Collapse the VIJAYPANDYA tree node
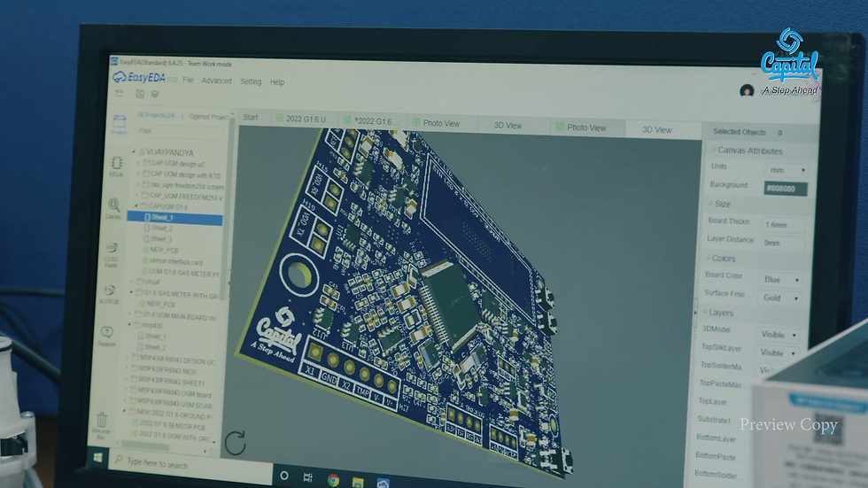Image resolution: width=868 pixels, height=488 pixels. click(134, 151)
